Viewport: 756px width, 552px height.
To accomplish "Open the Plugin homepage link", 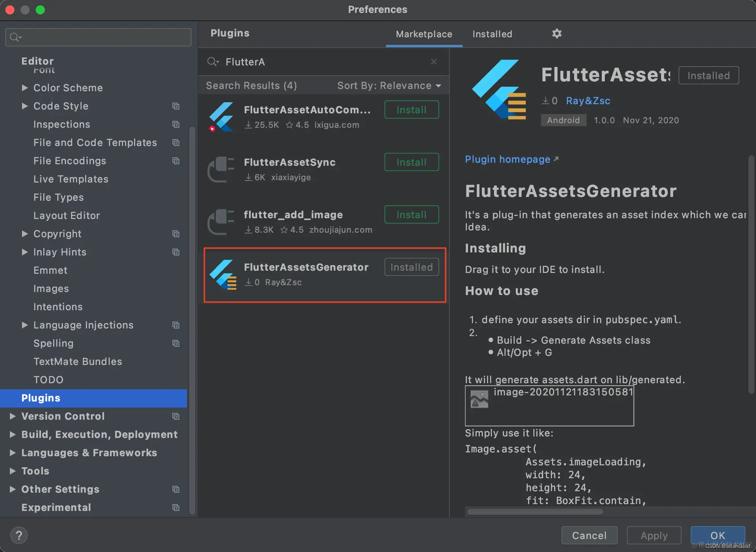I will 508,159.
